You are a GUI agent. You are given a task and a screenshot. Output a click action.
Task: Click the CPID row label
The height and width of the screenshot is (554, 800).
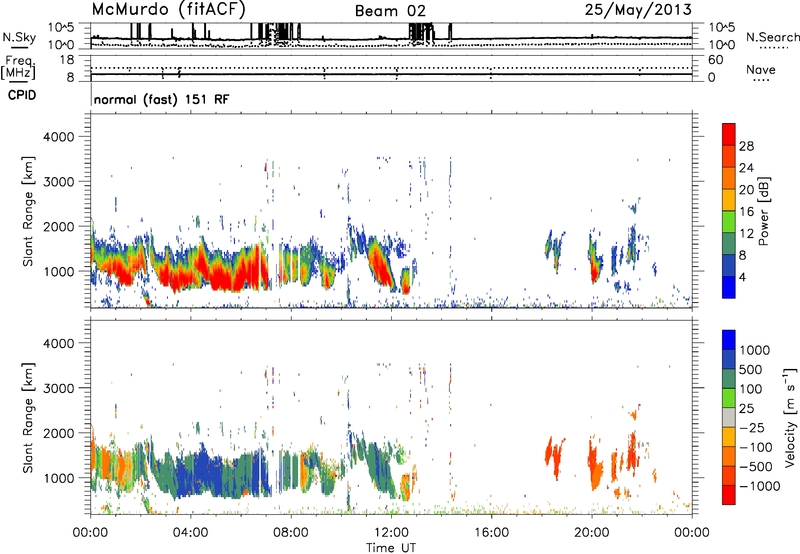pos(22,95)
